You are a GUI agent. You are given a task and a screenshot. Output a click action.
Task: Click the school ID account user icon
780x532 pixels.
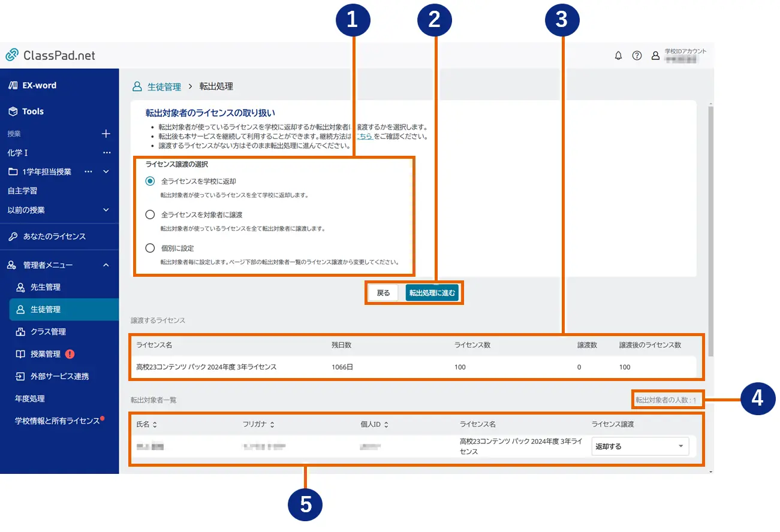click(x=655, y=56)
